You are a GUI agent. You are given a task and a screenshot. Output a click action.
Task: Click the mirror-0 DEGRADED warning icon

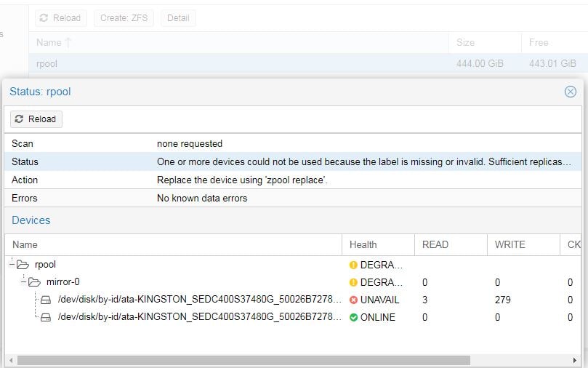click(x=353, y=282)
